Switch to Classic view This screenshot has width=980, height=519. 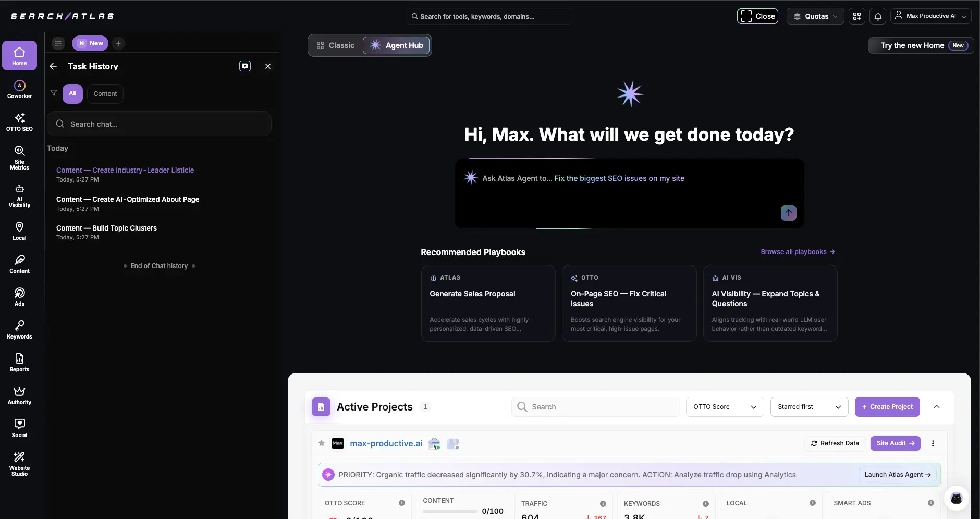point(336,45)
